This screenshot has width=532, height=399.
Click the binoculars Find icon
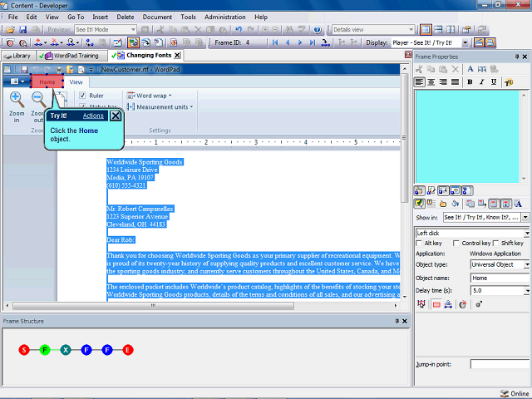tap(289, 30)
